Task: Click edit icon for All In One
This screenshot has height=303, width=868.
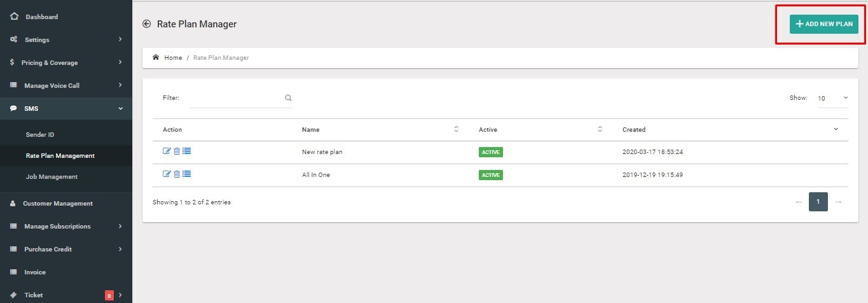Action: (x=167, y=174)
